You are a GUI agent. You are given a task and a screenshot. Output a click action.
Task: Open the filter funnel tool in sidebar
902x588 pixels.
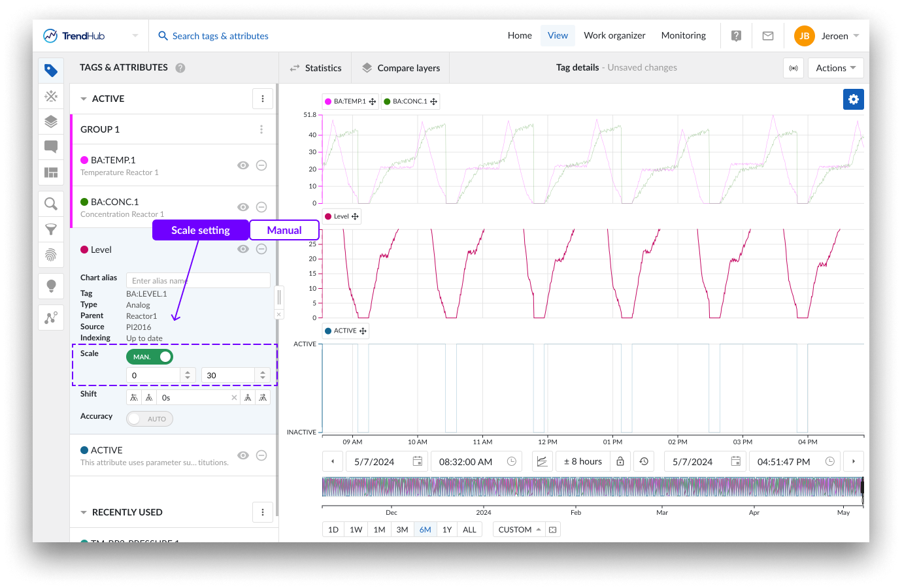tap(51, 229)
